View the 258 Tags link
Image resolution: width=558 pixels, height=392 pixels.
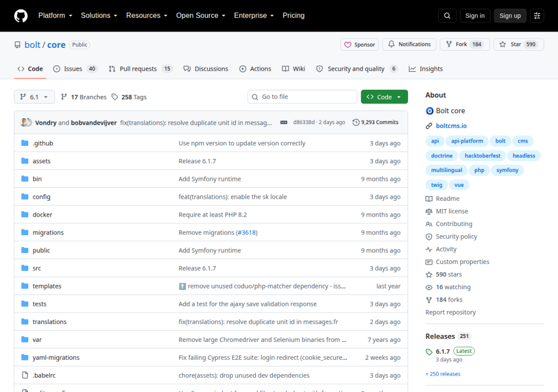(x=129, y=97)
